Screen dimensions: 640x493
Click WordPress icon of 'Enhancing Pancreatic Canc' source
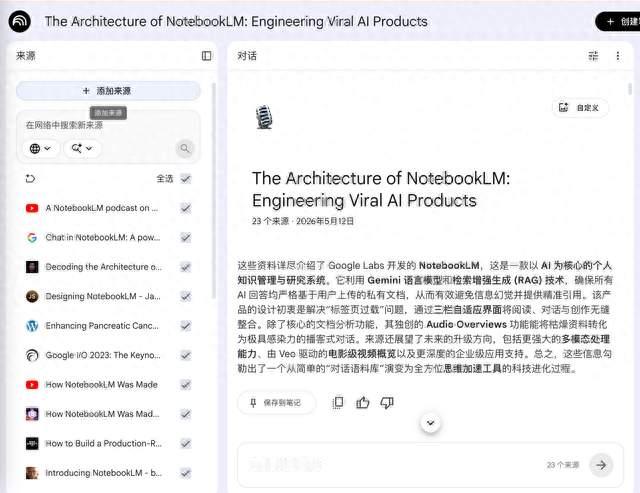pyautogui.click(x=32, y=326)
